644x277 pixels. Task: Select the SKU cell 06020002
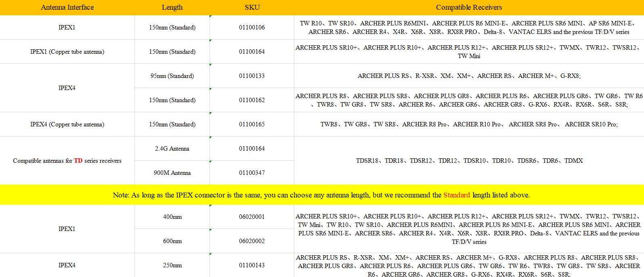(252, 241)
